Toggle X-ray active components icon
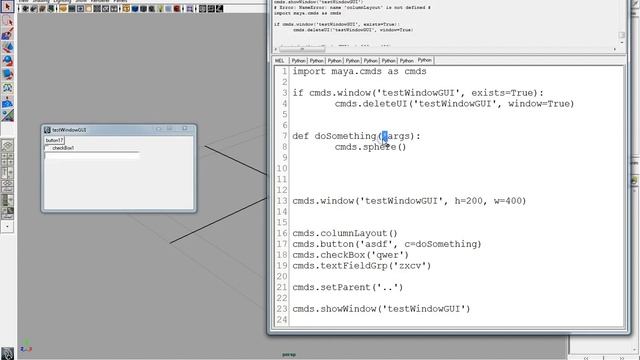This screenshot has width=640, height=360. (x=210, y=9)
